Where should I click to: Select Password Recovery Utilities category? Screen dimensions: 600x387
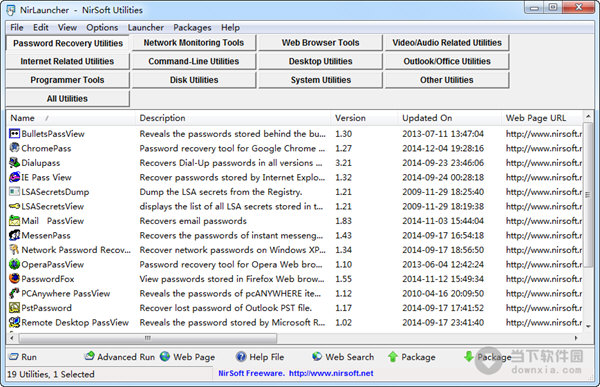click(68, 43)
